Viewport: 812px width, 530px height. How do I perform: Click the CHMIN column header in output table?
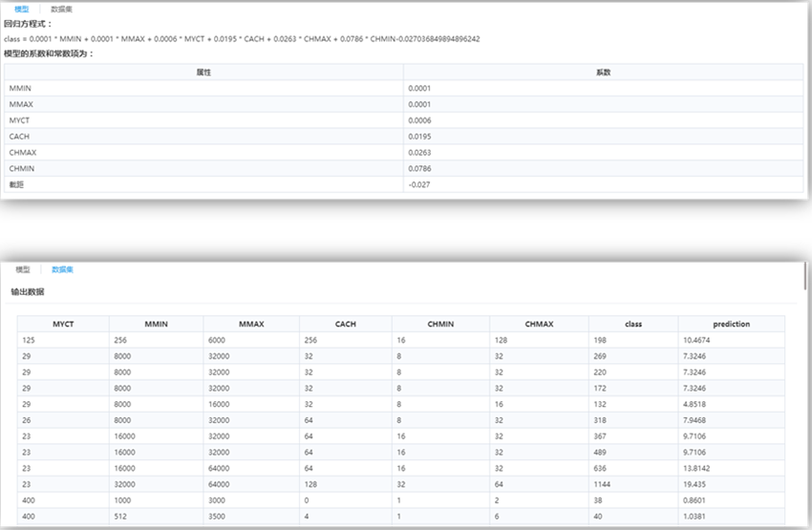[x=440, y=324]
